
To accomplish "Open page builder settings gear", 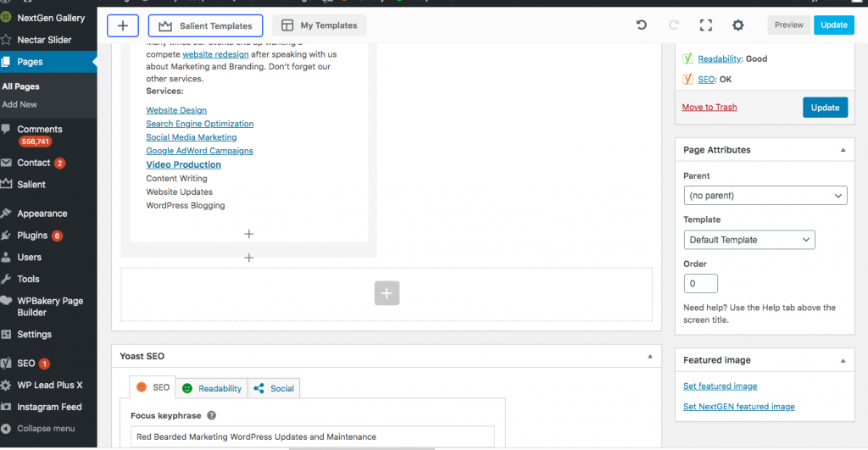I will (738, 25).
